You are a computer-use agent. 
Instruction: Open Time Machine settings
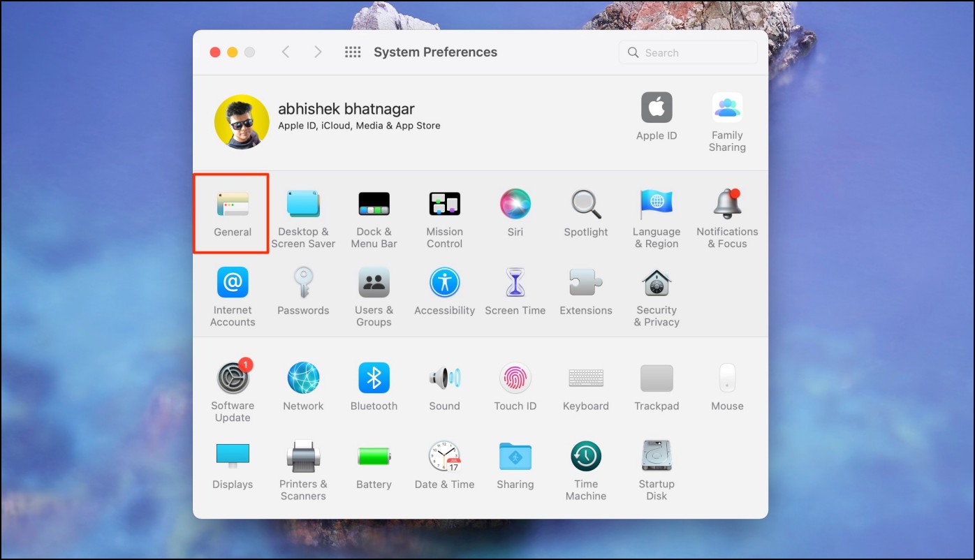[586, 470]
